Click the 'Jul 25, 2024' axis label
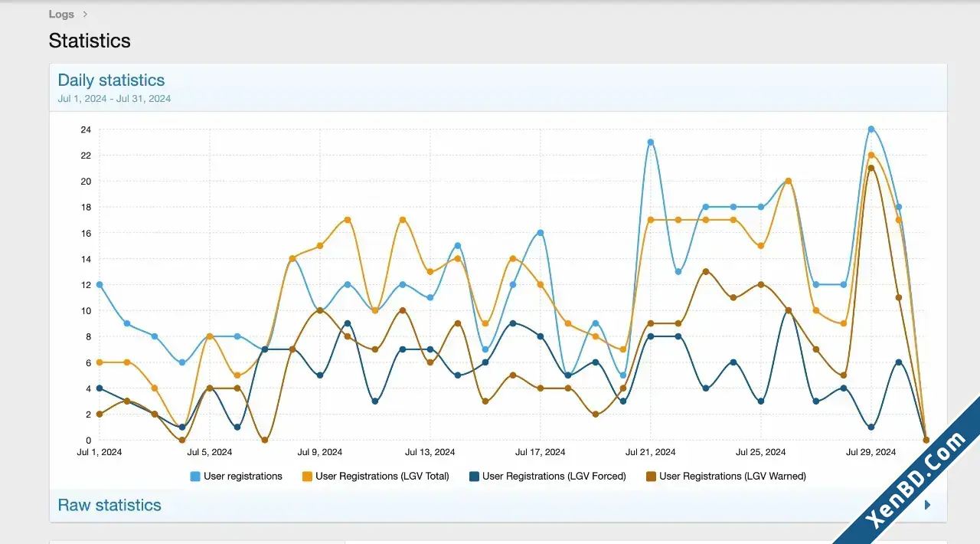Viewport: 980px width, 544px height. coord(761,452)
